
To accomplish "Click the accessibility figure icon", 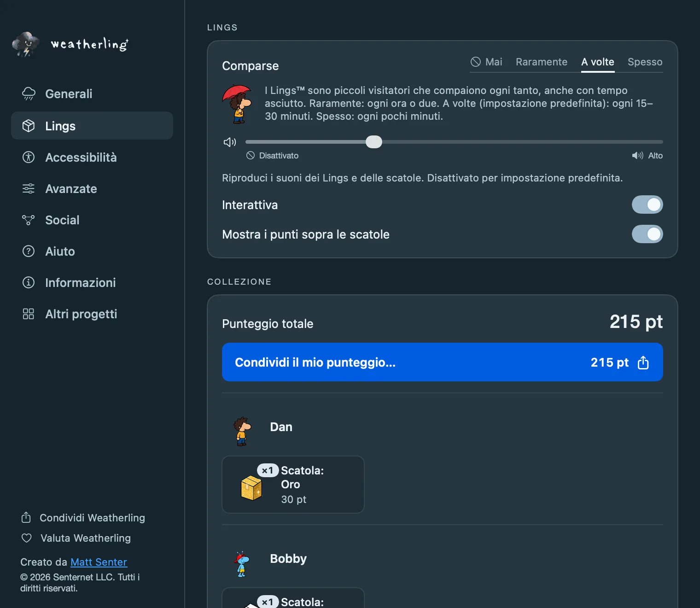I will 29,157.
